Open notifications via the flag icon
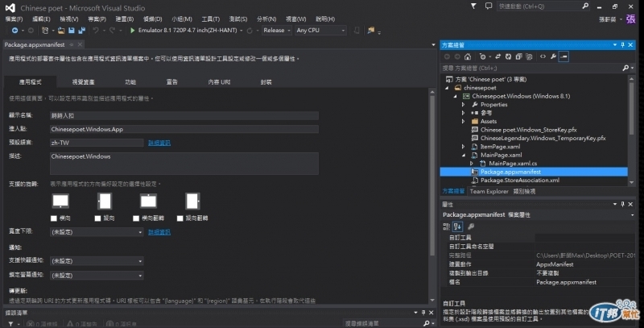The height and width of the screenshot is (328, 644). (x=473, y=6)
